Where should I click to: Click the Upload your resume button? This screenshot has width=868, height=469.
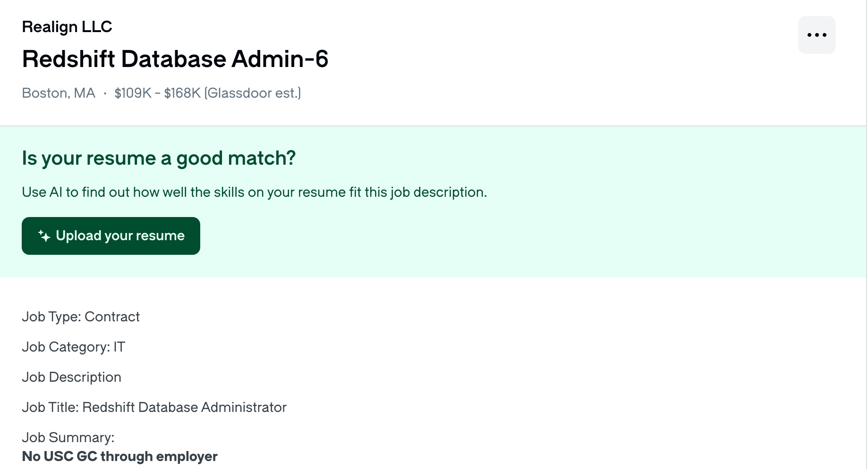coord(111,236)
